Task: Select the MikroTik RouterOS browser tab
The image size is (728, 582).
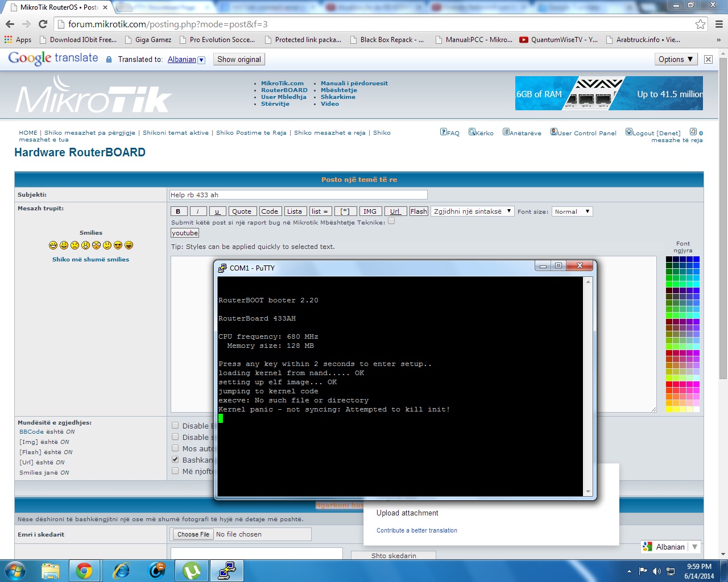Action: point(51,7)
